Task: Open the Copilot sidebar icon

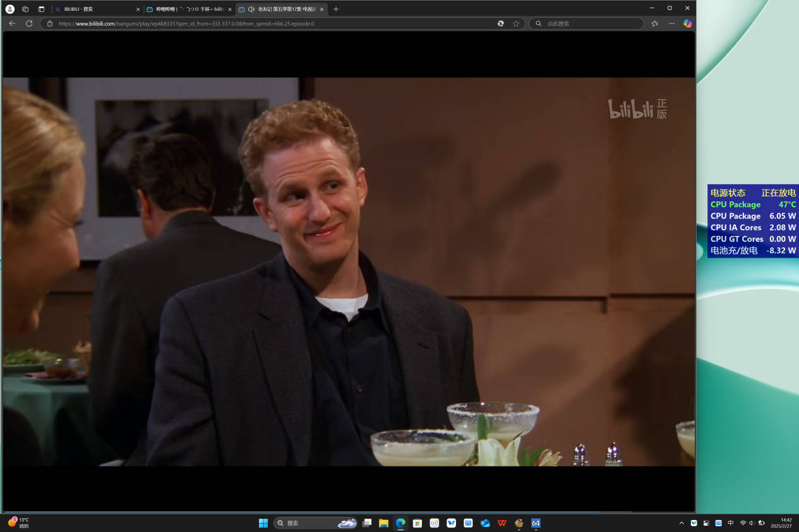Action: pyautogui.click(x=687, y=23)
